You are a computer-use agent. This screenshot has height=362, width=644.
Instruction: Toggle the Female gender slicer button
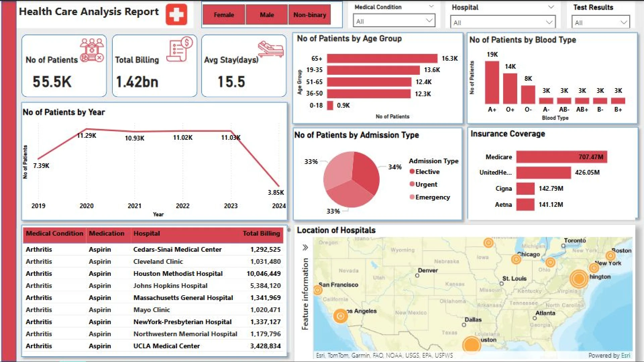[224, 15]
